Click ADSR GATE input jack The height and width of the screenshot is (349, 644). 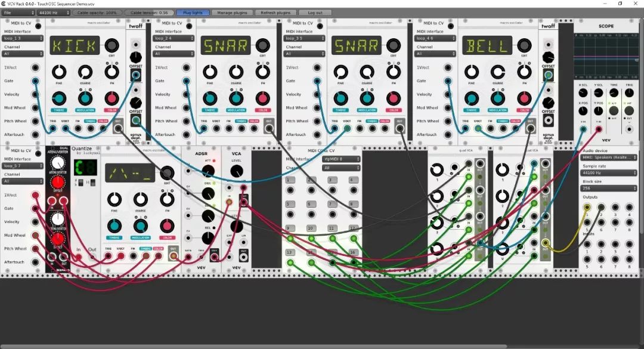(188, 257)
